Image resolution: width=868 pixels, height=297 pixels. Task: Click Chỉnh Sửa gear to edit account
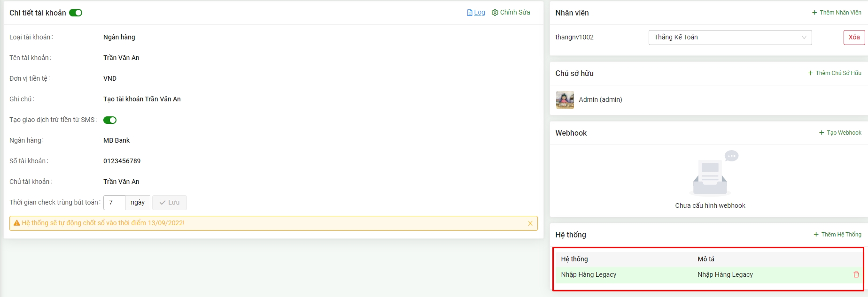click(511, 13)
